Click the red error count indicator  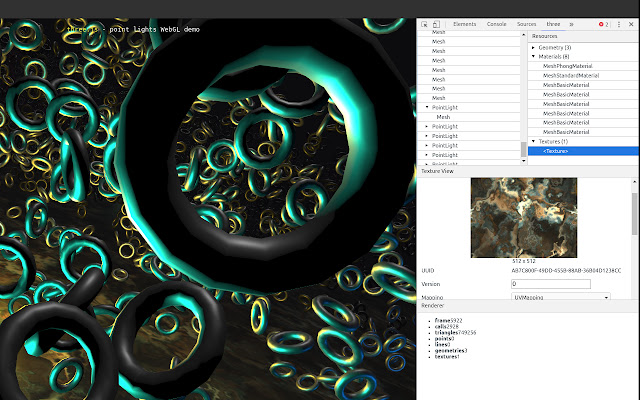point(603,23)
